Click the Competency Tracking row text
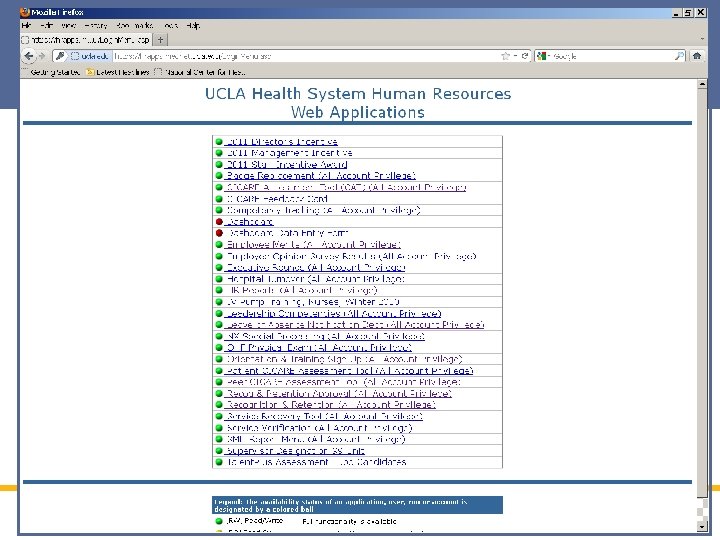The image size is (720, 540). pyautogui.click(x=324, y=210)
